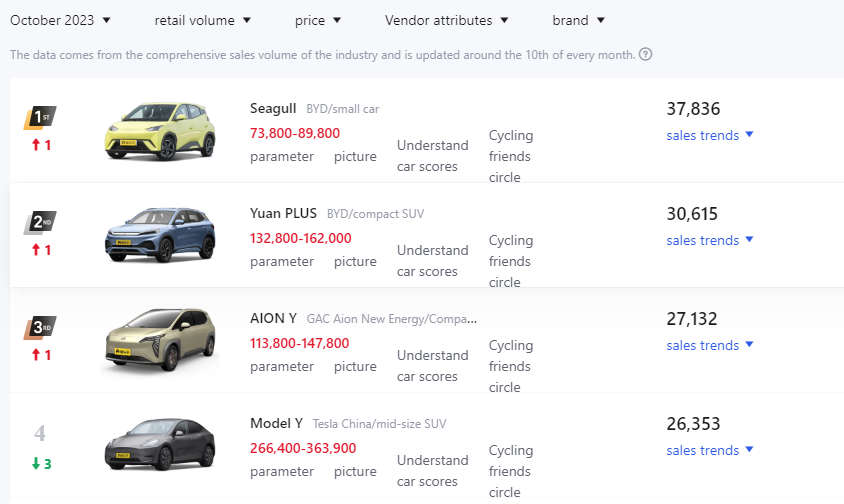844x504 pixels.
Task: Open Cycling friends circle for Seagull
Action: (x=511, y=156)
